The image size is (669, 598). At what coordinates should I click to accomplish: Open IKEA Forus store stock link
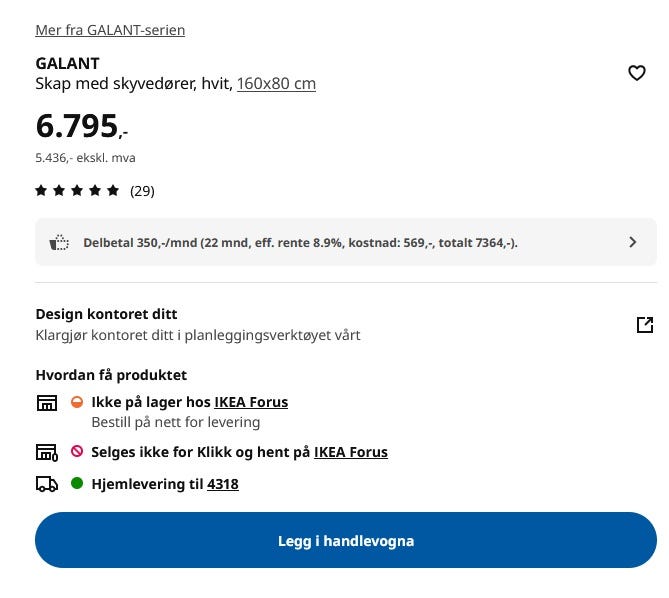pyautogui.click(x=251, y=402)
